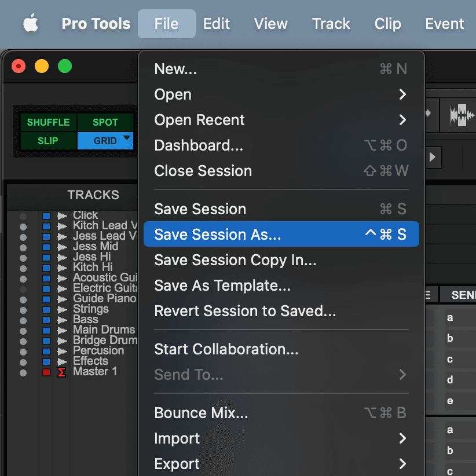Click audio track icon for Main Drums

[x=62, y=331]
